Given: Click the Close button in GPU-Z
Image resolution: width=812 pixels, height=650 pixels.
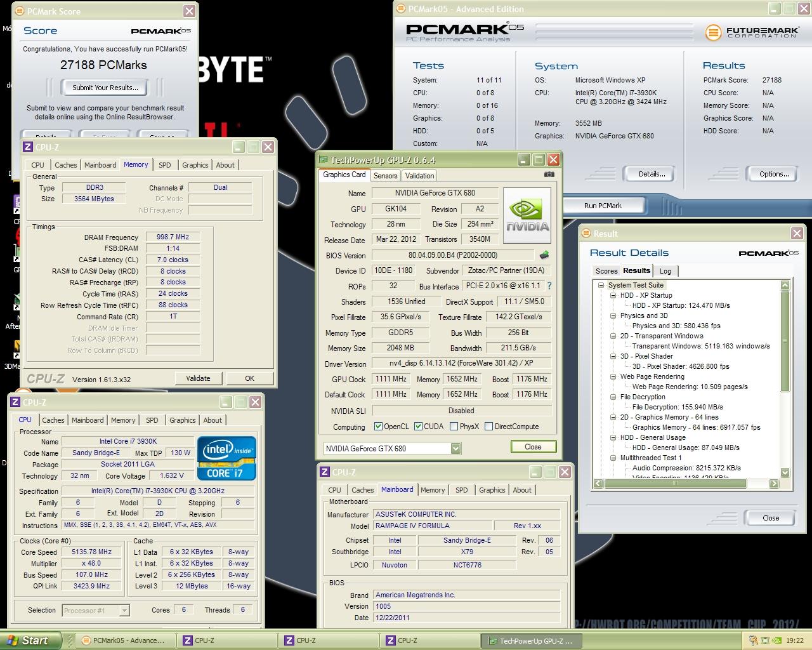Looking at the screenshot, I should tap(533, 447).
